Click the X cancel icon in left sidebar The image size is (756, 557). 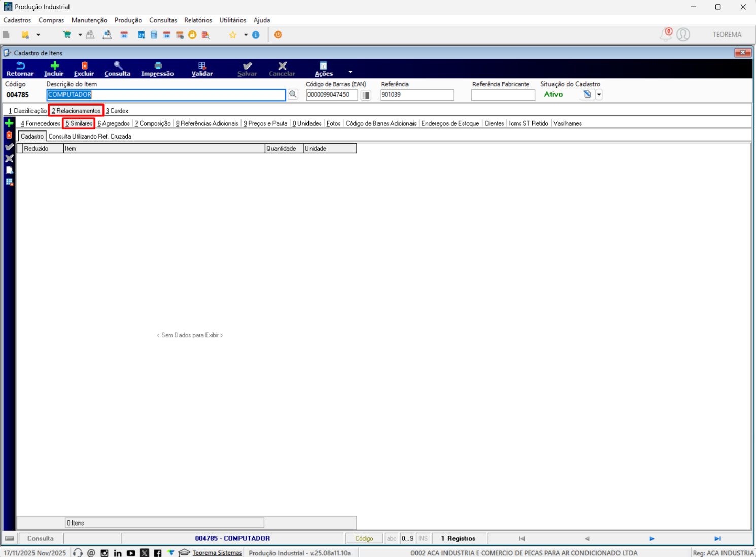9,158
